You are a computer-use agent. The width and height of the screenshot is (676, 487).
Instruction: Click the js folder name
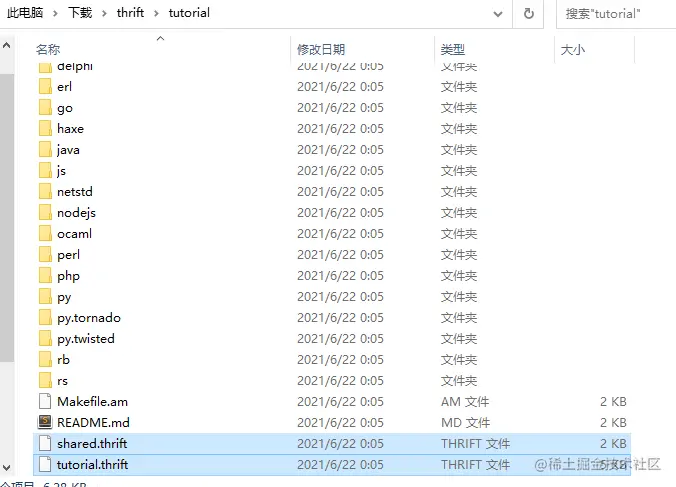point(61,171)
